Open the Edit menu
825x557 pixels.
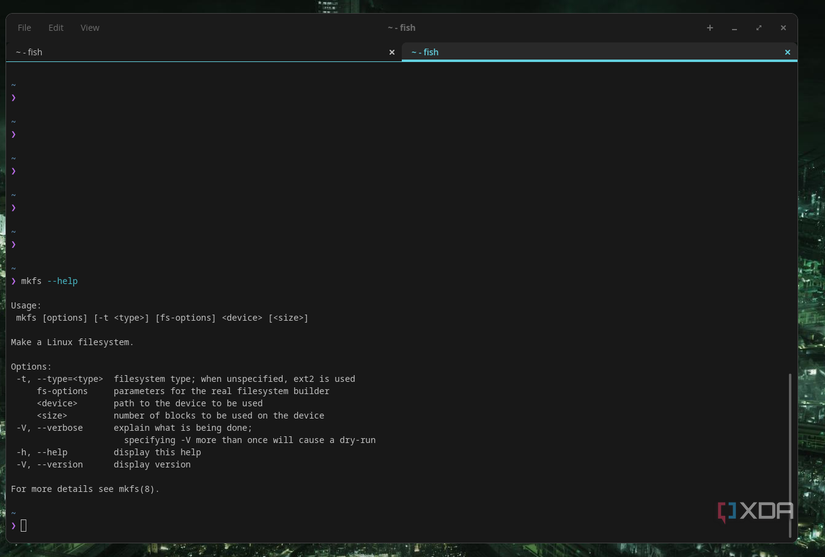56,28
